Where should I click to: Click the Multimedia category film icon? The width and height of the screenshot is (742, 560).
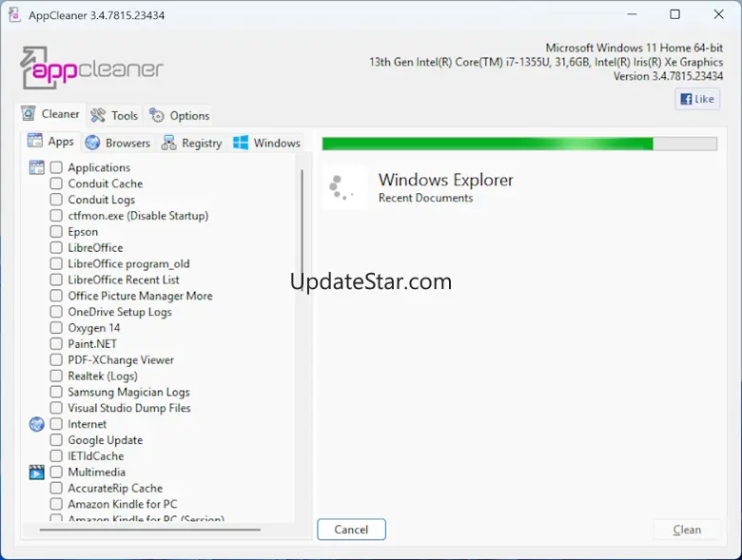pos(37,472)
